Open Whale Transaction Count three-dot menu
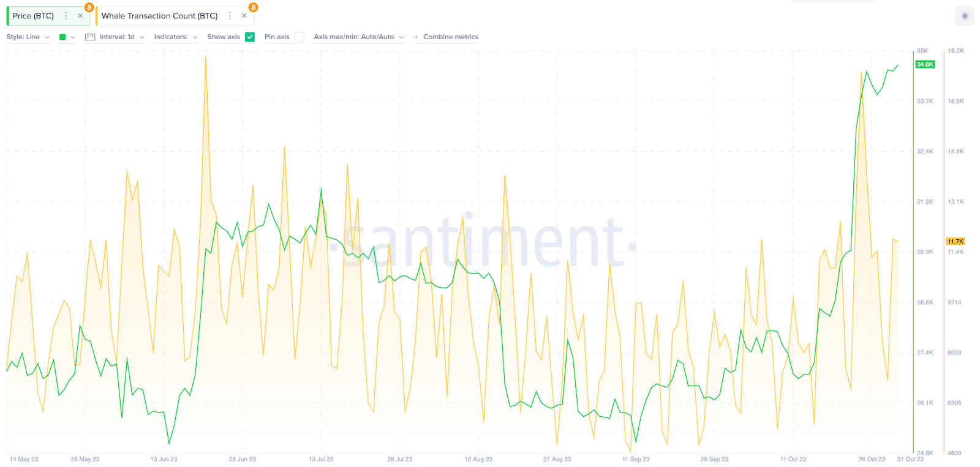980x467 pixels. tap(230, 16)
